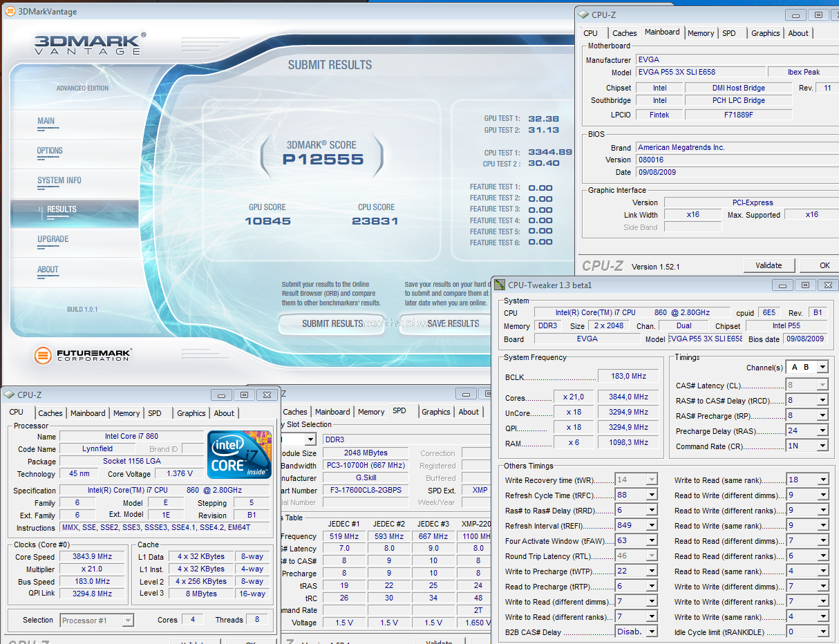Open Caches tab in the CPU-Z processor window

point(50,413)
